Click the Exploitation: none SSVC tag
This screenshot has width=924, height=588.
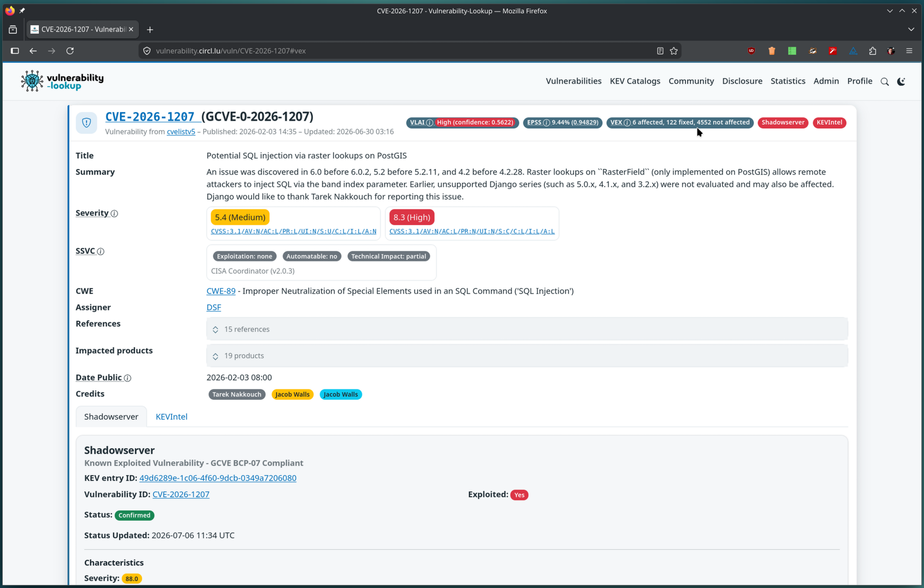coord(244,257)
